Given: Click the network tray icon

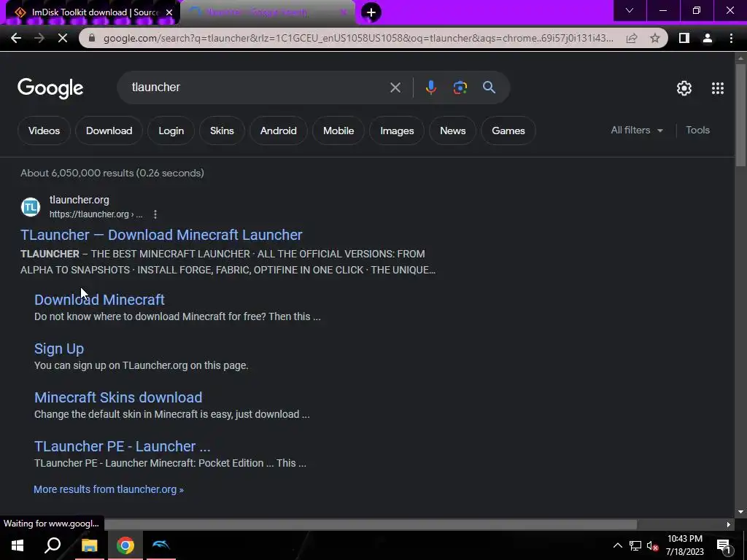Looking at the screenshot, I should [x=635, y=545].
